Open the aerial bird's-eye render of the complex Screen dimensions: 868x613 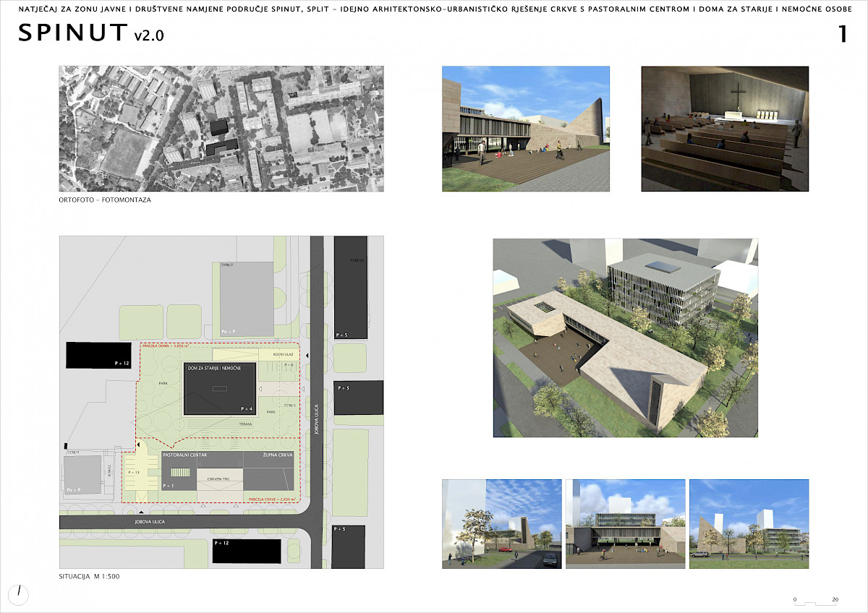coord(625,338)
